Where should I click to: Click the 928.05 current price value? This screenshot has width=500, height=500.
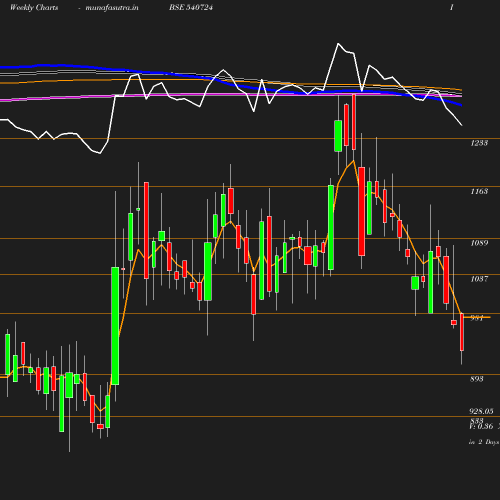tap(481, 411)
